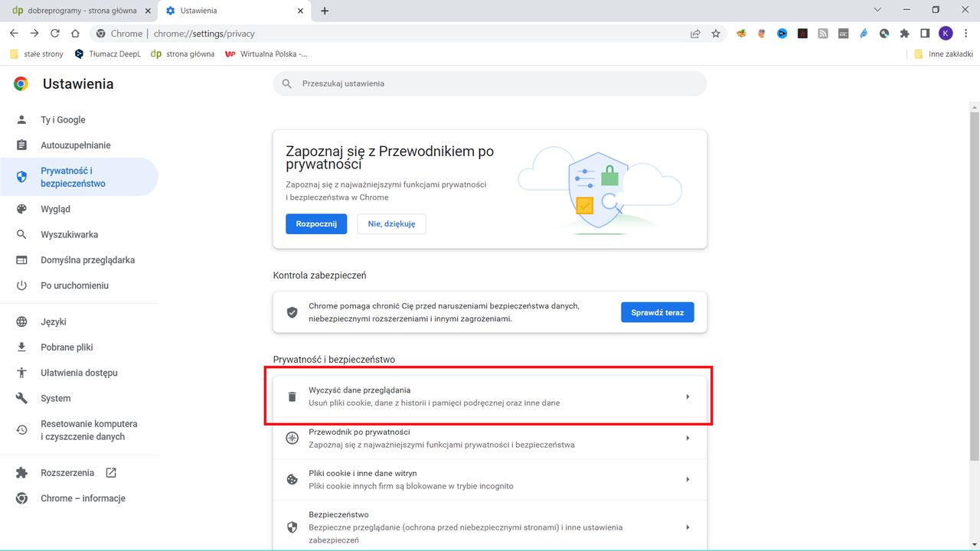Dismiss the privacy guide with Nie, dziękuję
980x551 pixels.
tap(391, 223)
